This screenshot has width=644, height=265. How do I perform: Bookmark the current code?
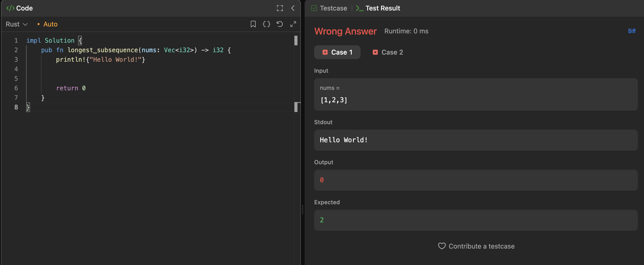(253, 24)
